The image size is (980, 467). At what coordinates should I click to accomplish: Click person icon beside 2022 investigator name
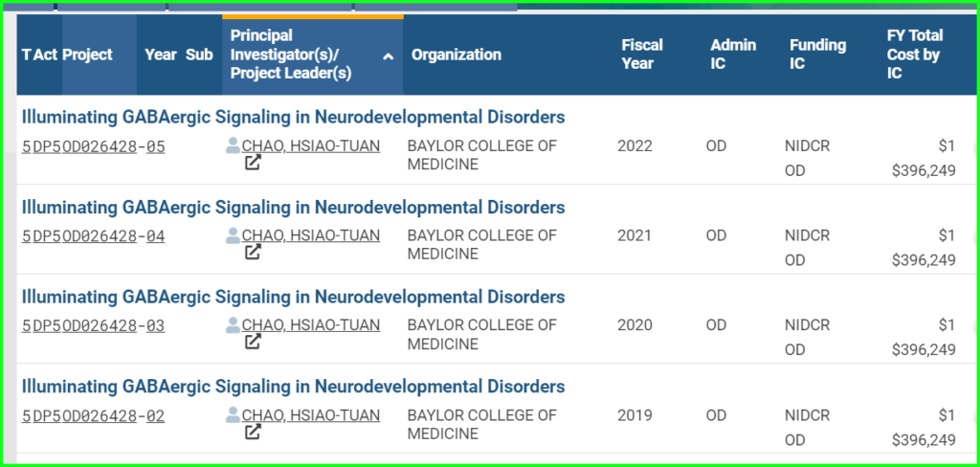(233, 146)
